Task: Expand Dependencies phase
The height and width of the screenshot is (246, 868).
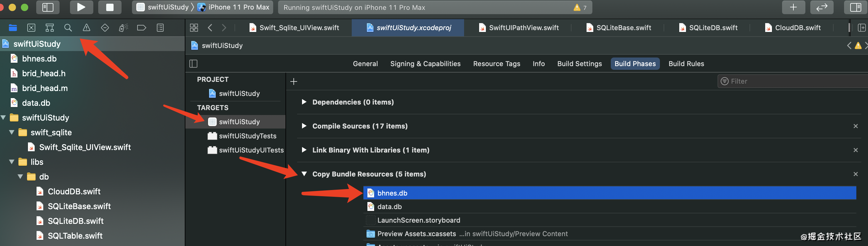Action: click(x=304, y=102)
